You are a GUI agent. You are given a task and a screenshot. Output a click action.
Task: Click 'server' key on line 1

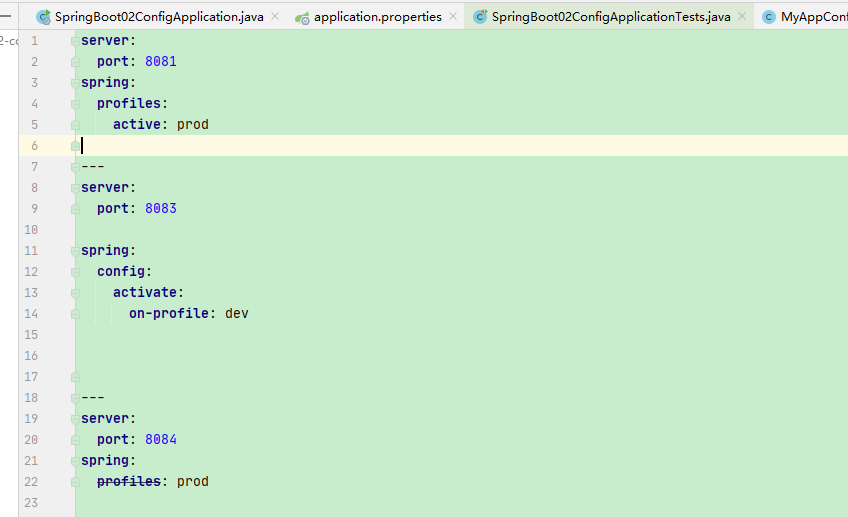pos(105,41)
